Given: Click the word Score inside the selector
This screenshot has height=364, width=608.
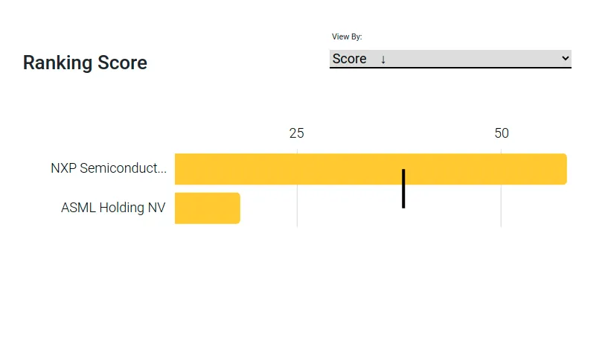Looking at the screenshot, I should [x=349, y=59].
